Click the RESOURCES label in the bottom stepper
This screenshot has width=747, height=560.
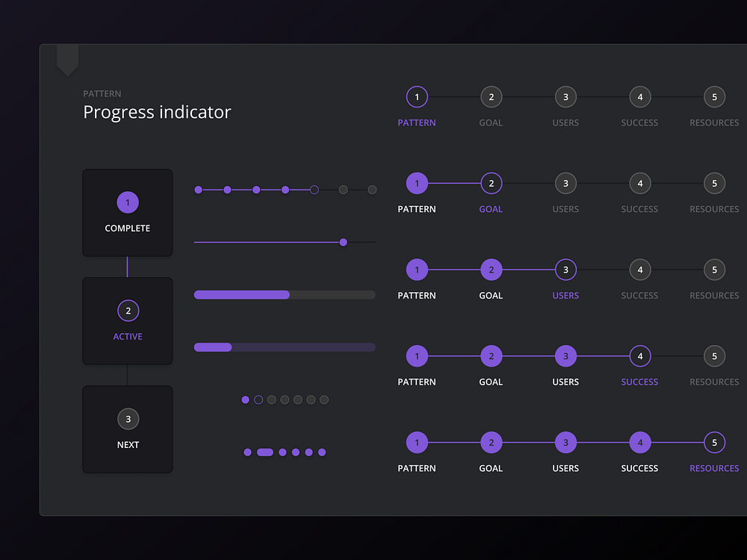click(714, 468)
